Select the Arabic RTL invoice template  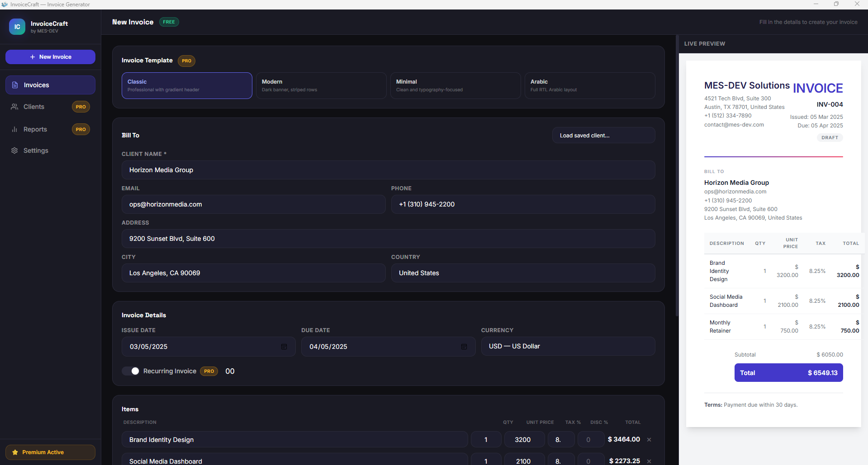click(x=590, y=85)
